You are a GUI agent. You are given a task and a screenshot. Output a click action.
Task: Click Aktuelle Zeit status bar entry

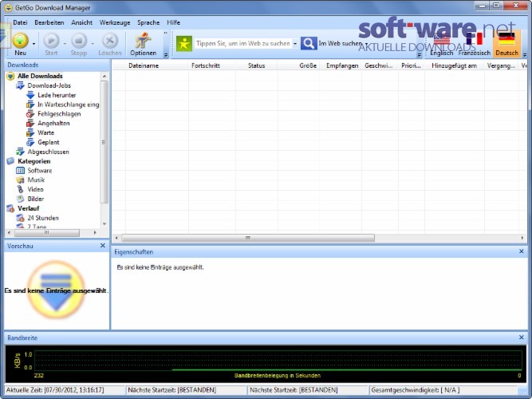coord(55,390)
